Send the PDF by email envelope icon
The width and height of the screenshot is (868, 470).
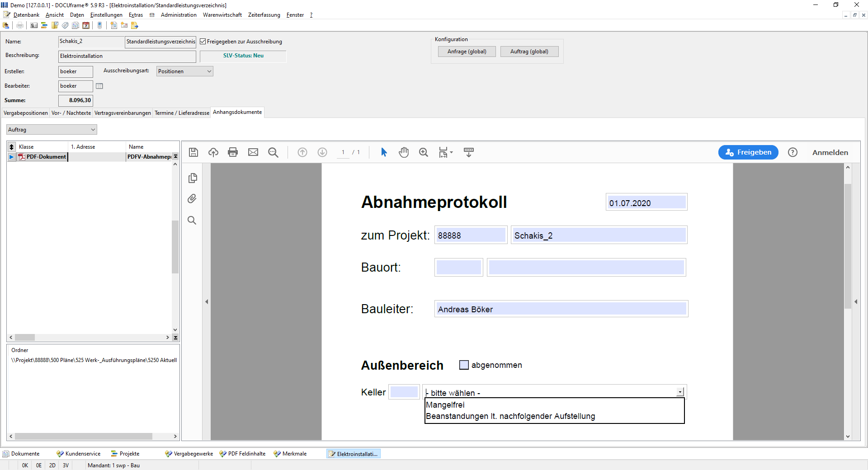click(x=253, y=152)
